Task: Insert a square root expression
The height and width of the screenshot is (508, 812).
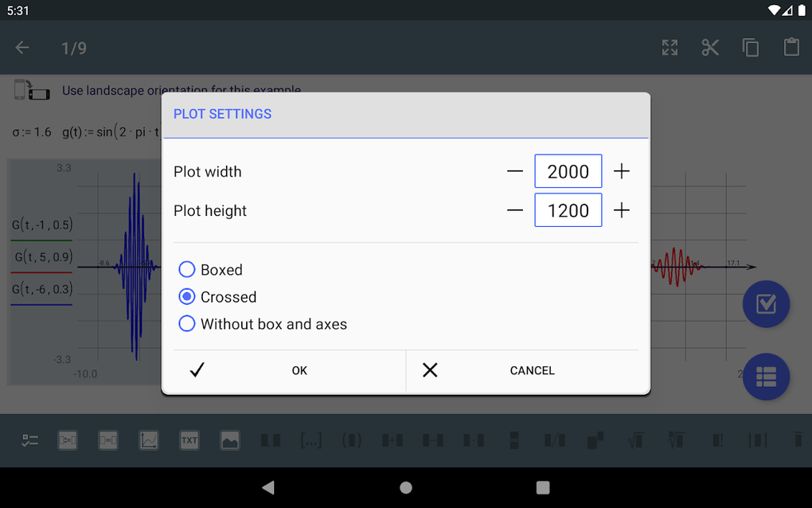Action: (x=635, y=440)
